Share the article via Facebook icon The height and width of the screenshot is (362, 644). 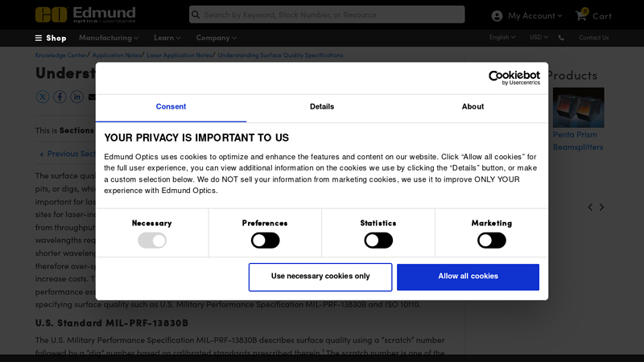click(60, 97)
